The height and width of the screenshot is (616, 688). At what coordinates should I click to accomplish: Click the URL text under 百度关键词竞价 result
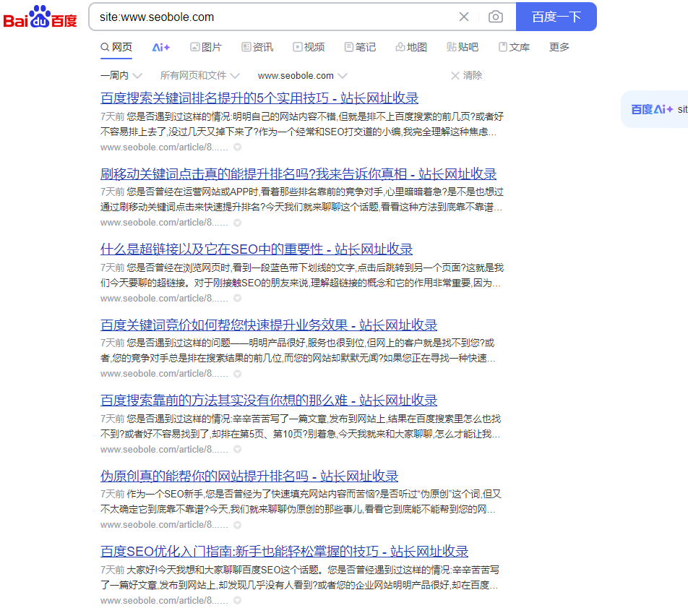(164, 374)
